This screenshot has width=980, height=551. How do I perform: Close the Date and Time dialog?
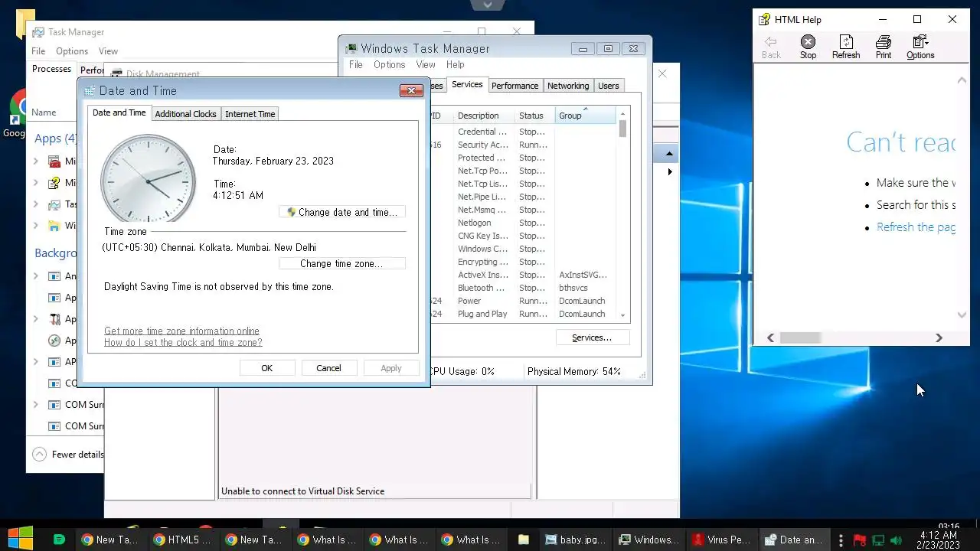coord(411,90)
